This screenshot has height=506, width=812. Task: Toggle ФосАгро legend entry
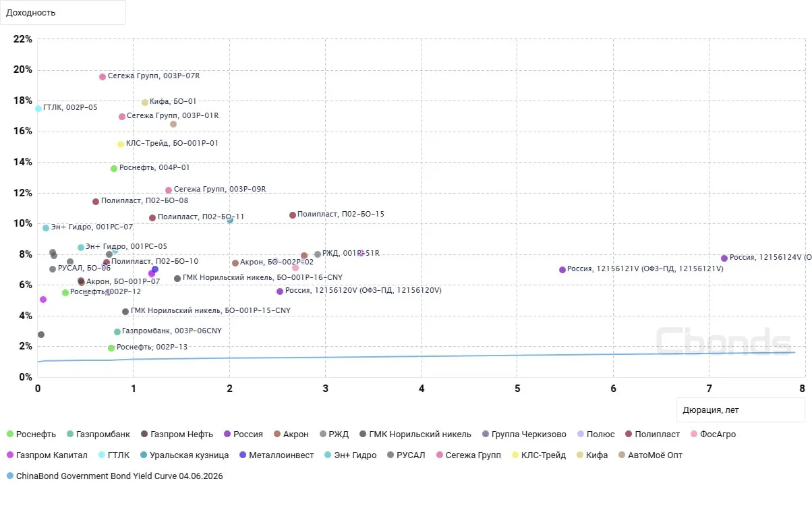pos(712,434)
